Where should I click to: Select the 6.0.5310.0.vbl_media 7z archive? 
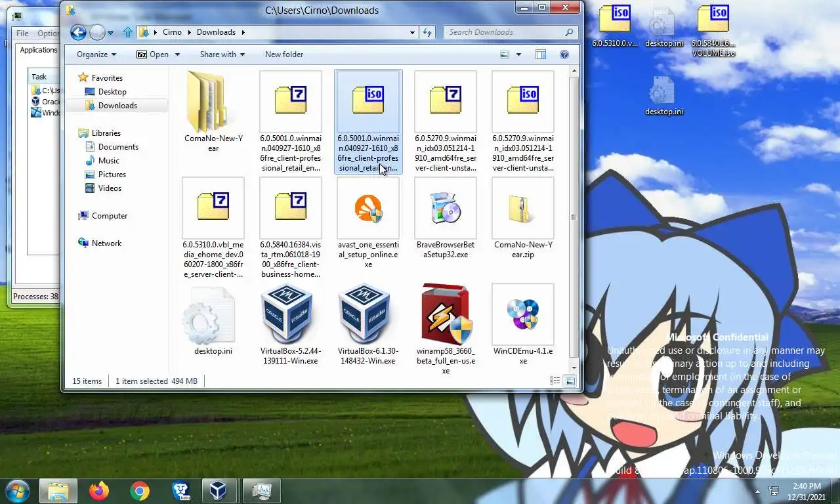[213, 228]
